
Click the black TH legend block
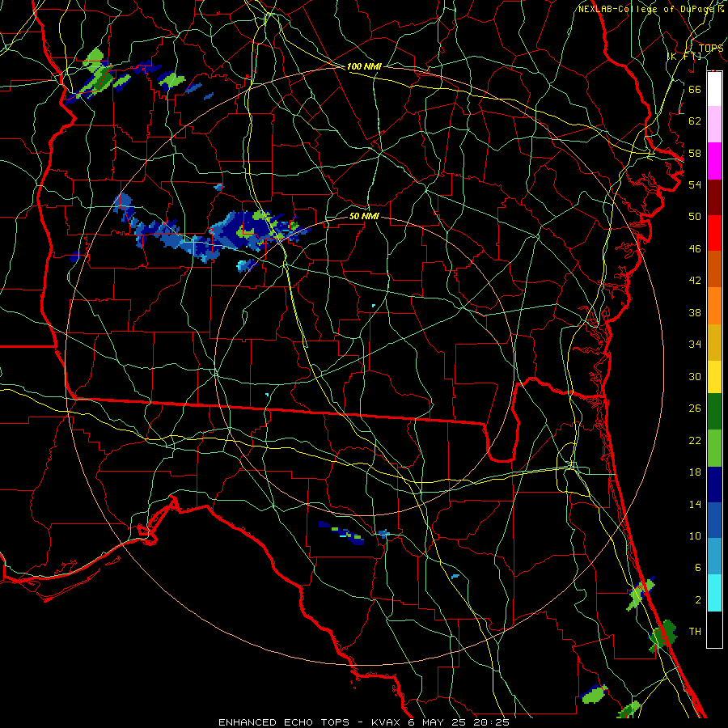tap(714, 629)
